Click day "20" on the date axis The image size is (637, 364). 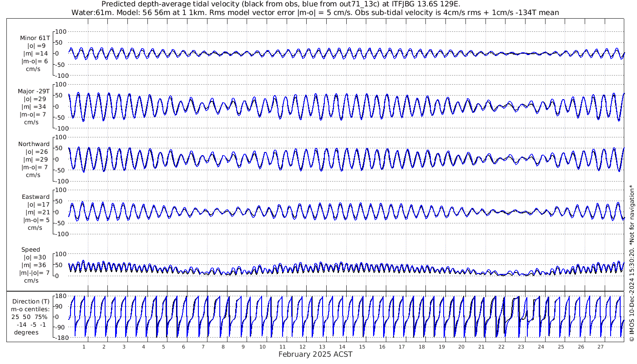[x=461, y=347]
